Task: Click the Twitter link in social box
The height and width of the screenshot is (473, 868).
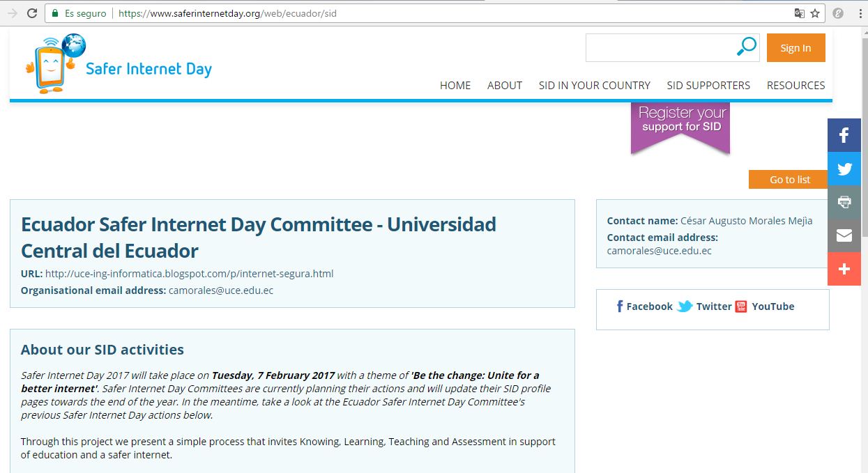Action: (704, 307)
